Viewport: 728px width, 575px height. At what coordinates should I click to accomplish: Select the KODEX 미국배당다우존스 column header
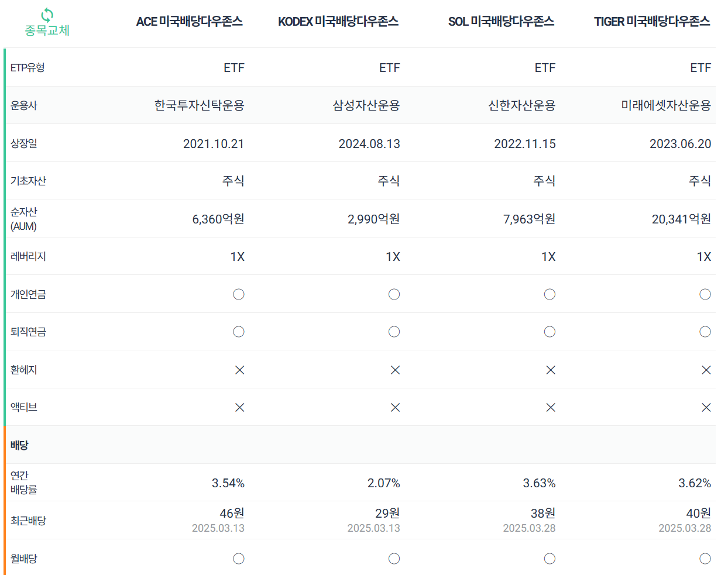(338, 21)
